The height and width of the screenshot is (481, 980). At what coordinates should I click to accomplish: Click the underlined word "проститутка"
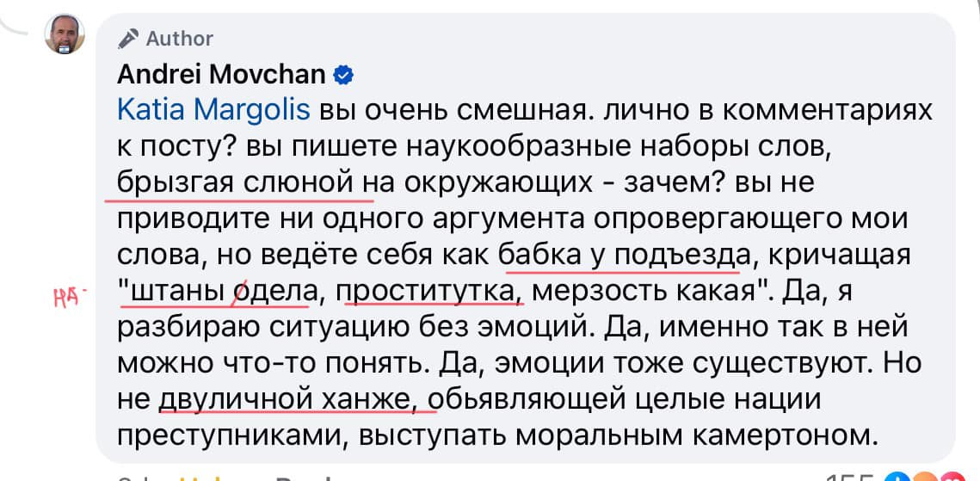(x=432, y=292)
